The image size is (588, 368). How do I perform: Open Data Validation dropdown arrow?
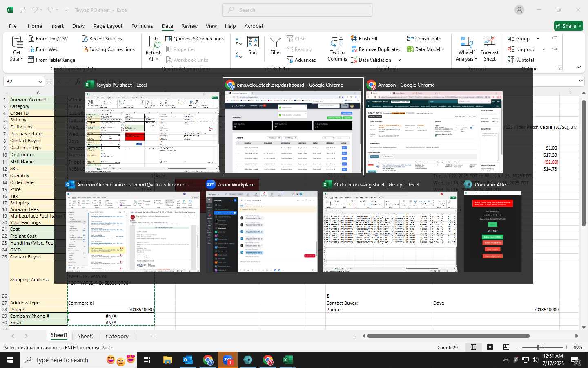(399, 60)
